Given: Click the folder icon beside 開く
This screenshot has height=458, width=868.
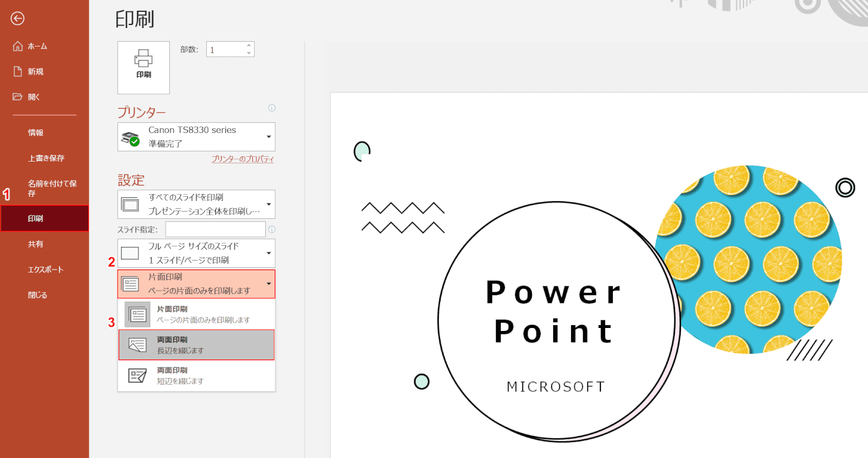Looking at the screenshot, I should point(17,97).
